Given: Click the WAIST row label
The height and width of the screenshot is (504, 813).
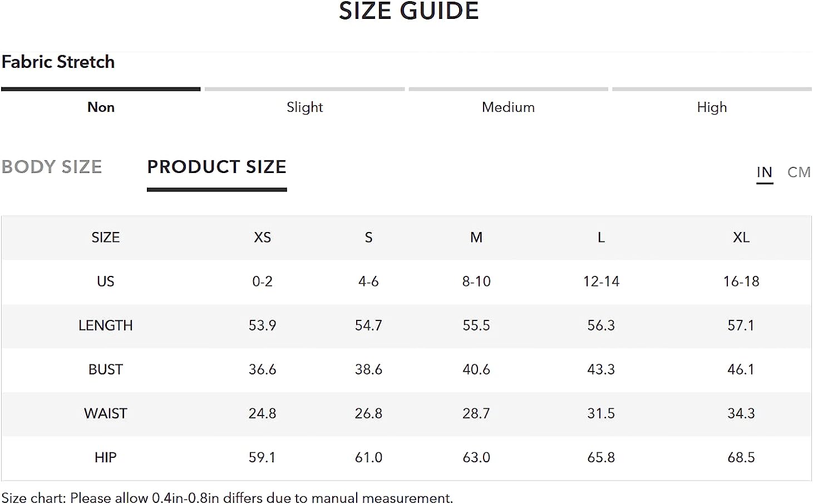Looking at the screenshot, I should pos(105,413).
